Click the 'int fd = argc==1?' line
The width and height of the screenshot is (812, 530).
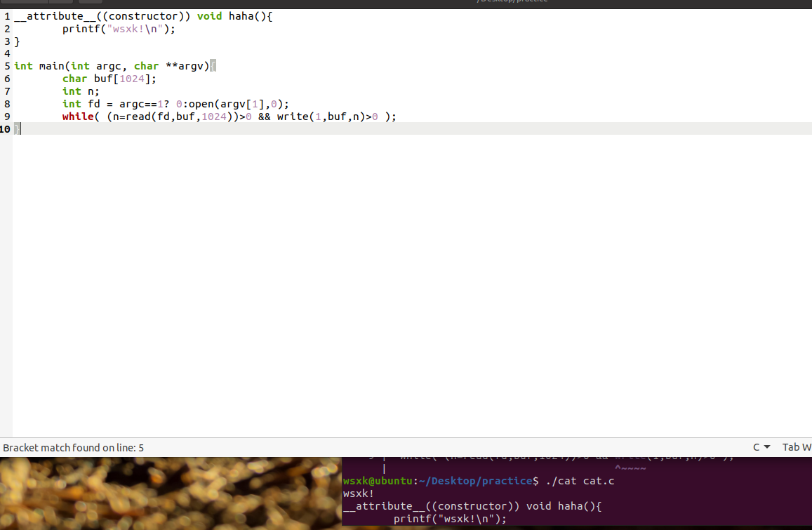click(x=175, y=104)
